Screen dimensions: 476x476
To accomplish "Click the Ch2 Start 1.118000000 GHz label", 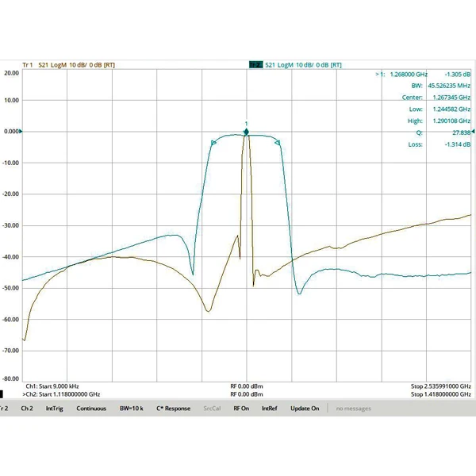I will pos(61,394).
